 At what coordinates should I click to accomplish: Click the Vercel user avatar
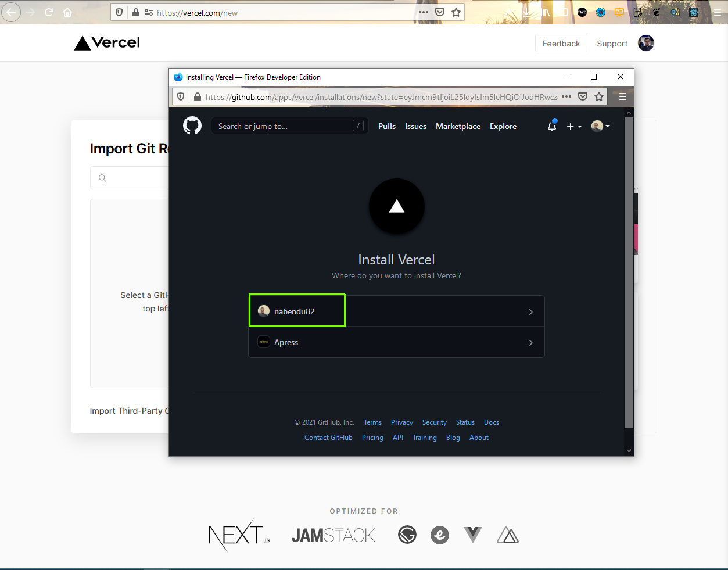[x=646, y=43]
